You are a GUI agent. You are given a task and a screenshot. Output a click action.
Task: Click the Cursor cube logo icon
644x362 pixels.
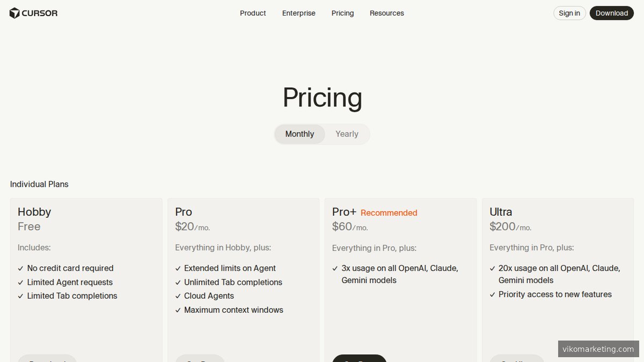(14, 13)
